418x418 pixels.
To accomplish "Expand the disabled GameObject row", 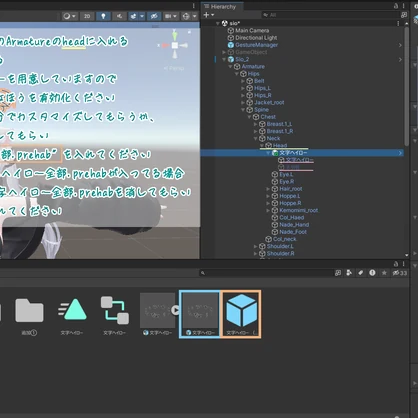I will (224, 52).
